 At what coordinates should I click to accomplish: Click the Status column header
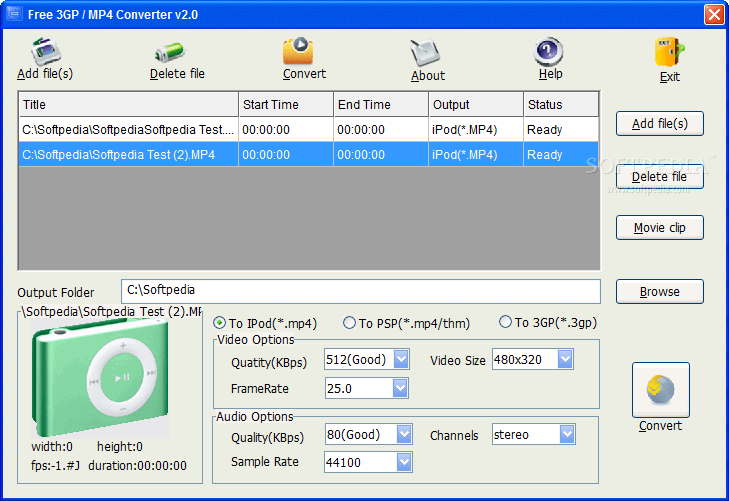point(561,104)
